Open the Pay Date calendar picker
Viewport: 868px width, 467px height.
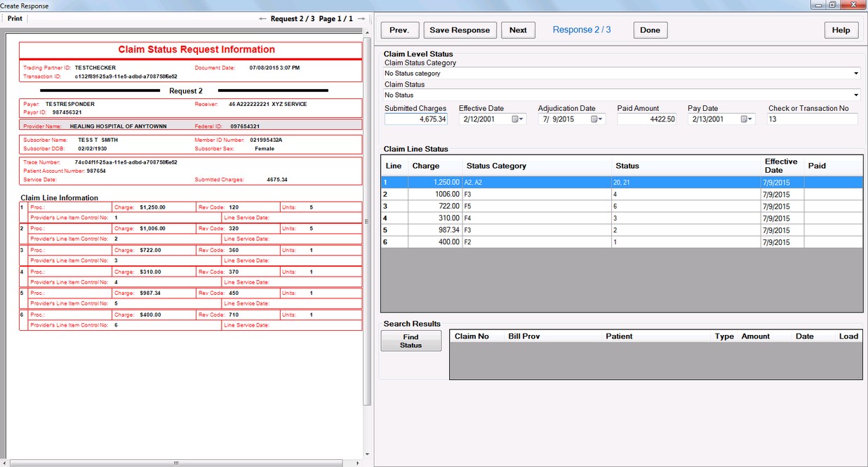746,119
